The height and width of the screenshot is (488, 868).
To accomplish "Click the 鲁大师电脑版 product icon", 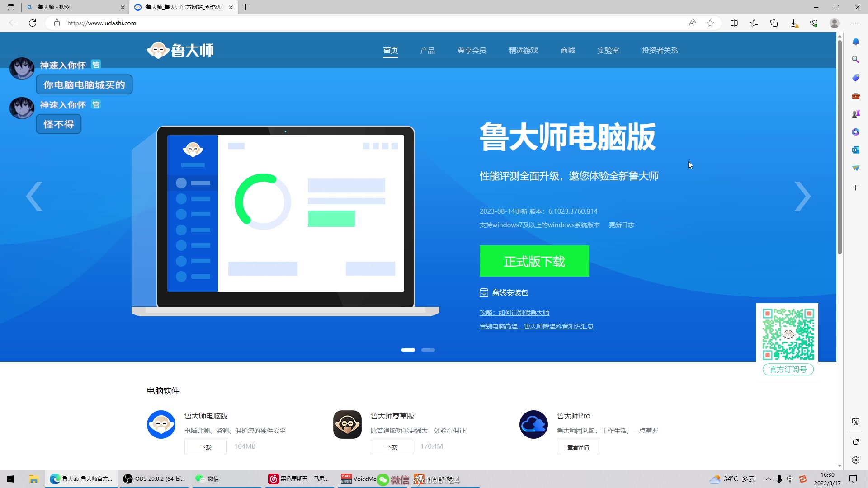I will click(161, 424).
